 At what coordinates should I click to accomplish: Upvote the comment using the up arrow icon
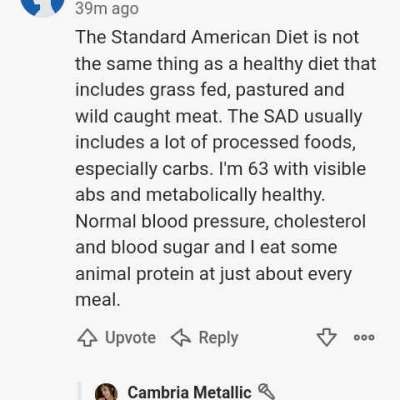click(87, 338)
